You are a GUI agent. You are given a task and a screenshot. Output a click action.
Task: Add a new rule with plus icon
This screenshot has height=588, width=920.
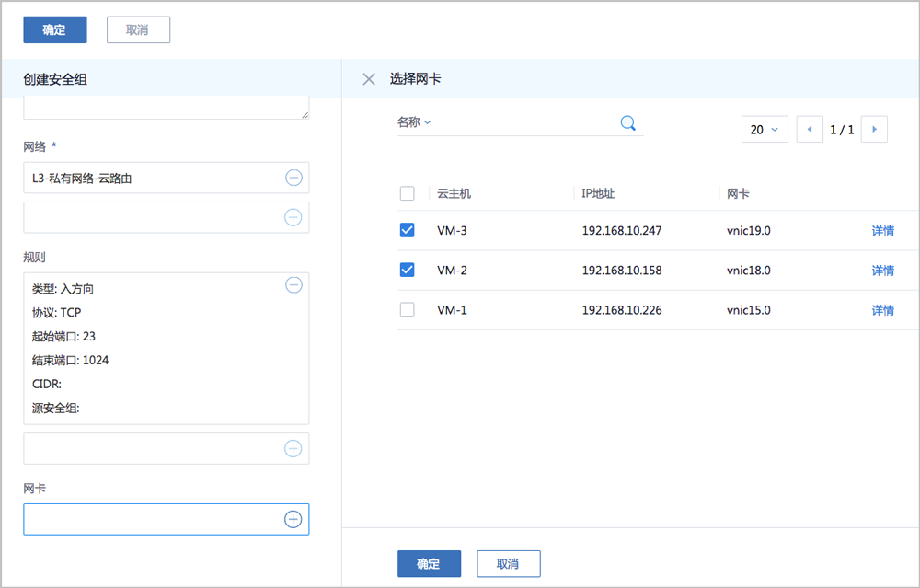point(293,448)
